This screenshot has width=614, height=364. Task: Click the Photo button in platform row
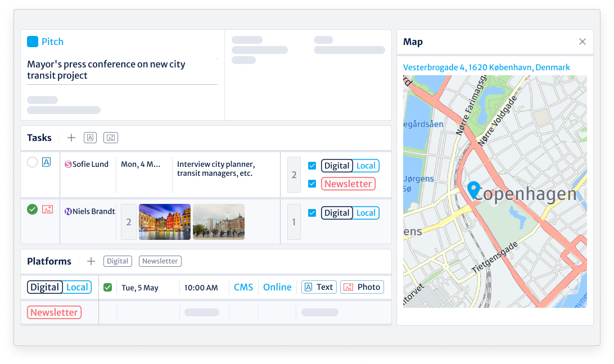point(362,287)
